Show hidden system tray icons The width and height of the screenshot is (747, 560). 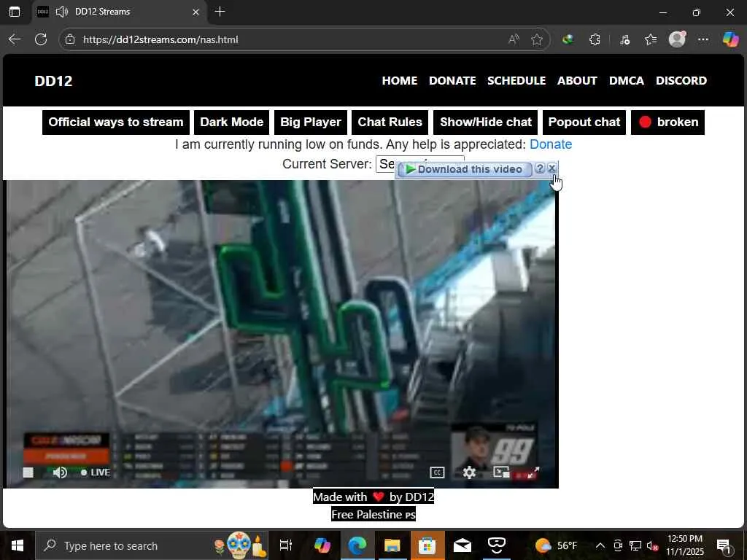point(600,545)
